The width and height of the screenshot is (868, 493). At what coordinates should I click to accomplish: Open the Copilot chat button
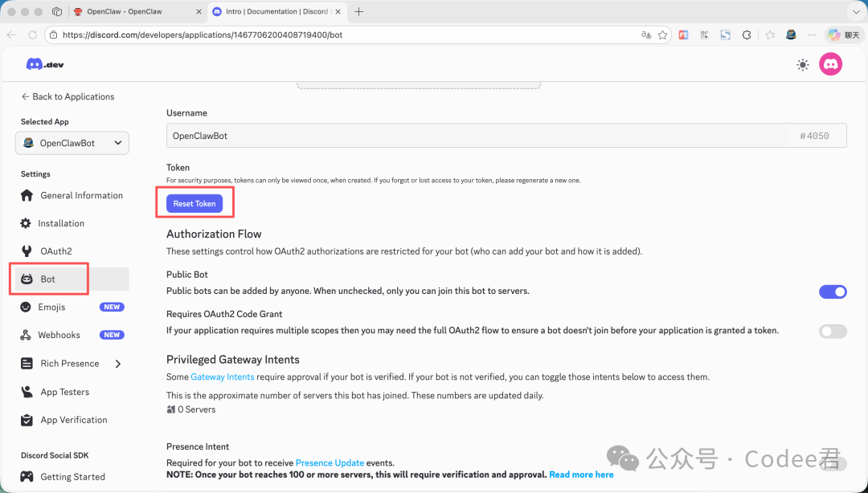(x=844, y=35)
